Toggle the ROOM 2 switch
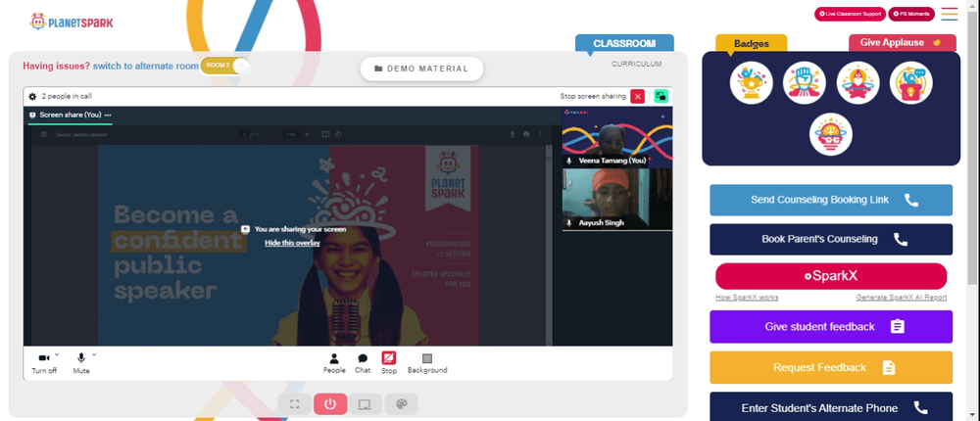Viewport: 980px width, 421px height. pos(225,65)
